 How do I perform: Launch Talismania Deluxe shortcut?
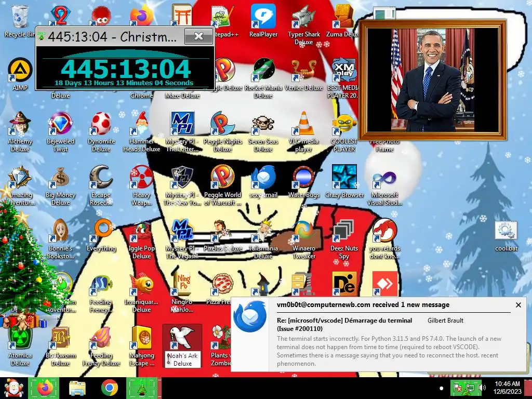pyautogui.click(x=263, y=239)
